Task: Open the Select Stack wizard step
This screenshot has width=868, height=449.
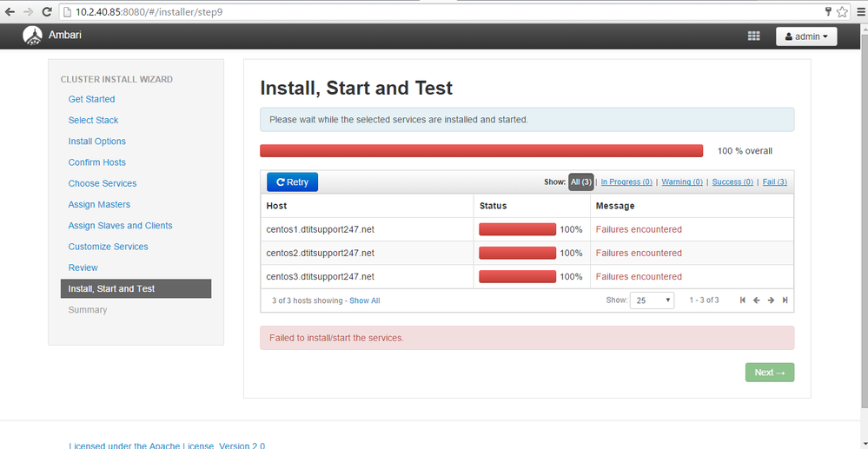Action: pos(93,120)
